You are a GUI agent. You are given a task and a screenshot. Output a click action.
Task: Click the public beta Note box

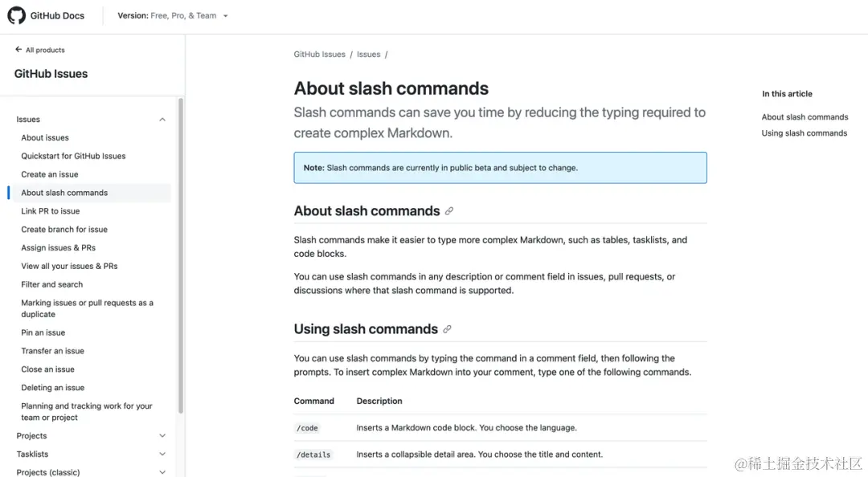click(x=500, y=168)
